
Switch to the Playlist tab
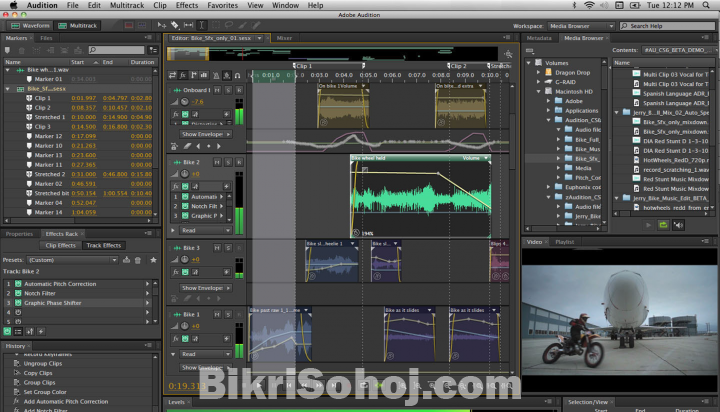(565, 242)
